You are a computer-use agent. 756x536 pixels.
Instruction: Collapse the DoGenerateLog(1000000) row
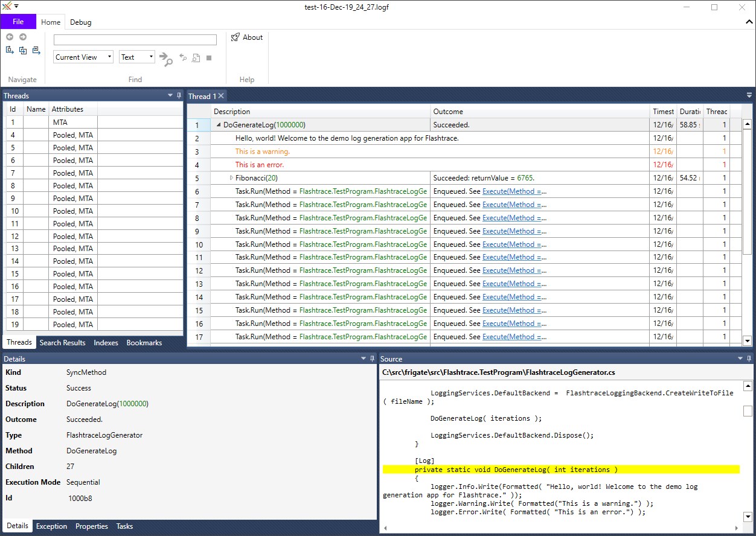[x=219, y=125]
